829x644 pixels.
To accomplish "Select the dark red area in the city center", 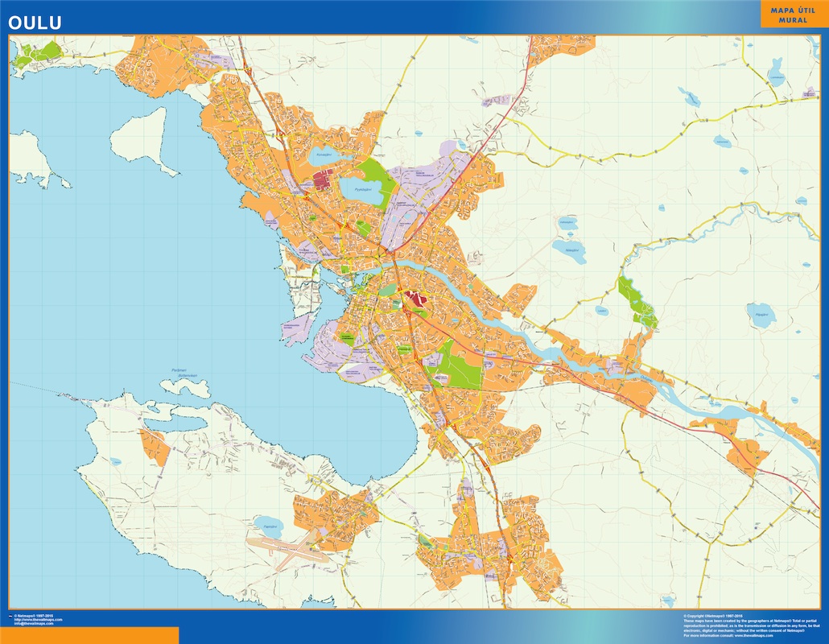I will coord(416,300).
